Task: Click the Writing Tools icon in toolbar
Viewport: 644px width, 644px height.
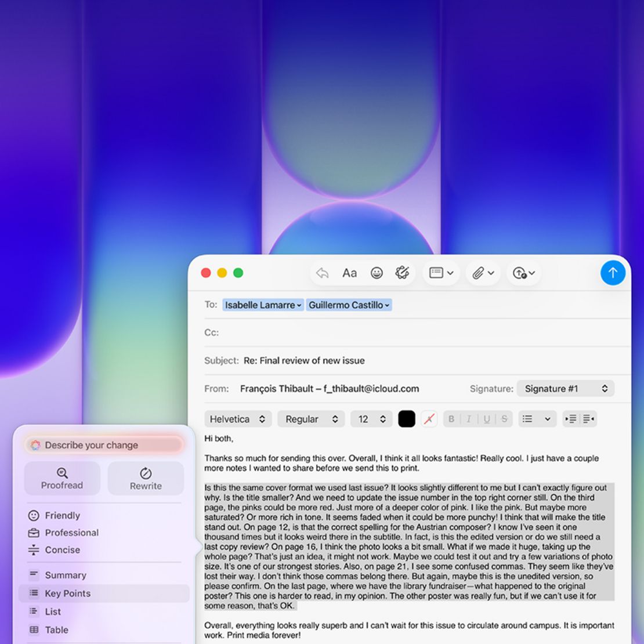Action: pyautogui.click(x=402, y=273)
